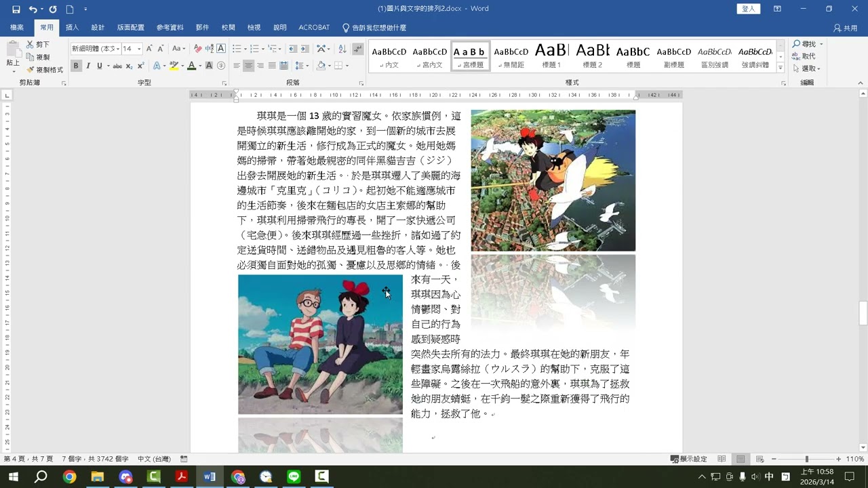
Task: Click the Redo icon in quick access toolbar
Action: (x=53, y=9)
